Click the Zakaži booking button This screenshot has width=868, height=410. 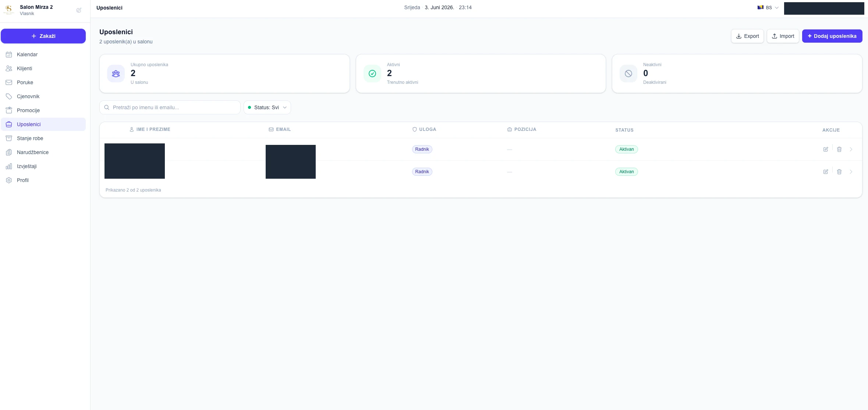43,36
